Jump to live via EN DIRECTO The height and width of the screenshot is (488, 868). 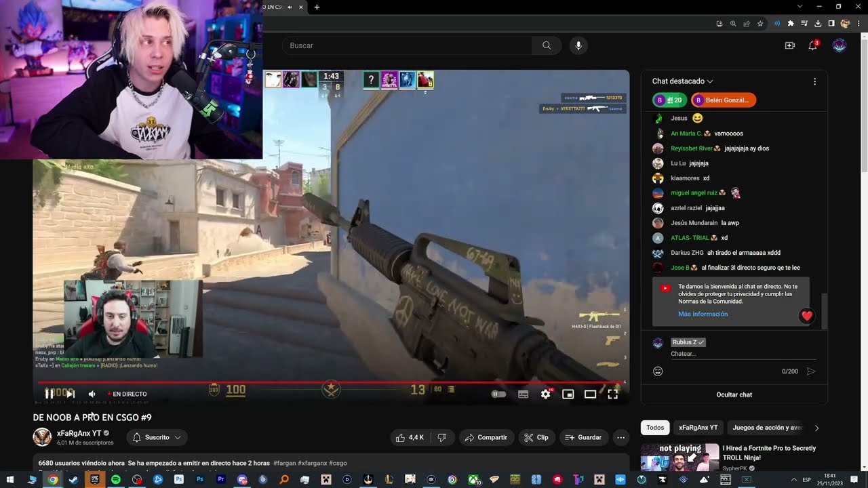pyautogui.click(x=127, y=394)
